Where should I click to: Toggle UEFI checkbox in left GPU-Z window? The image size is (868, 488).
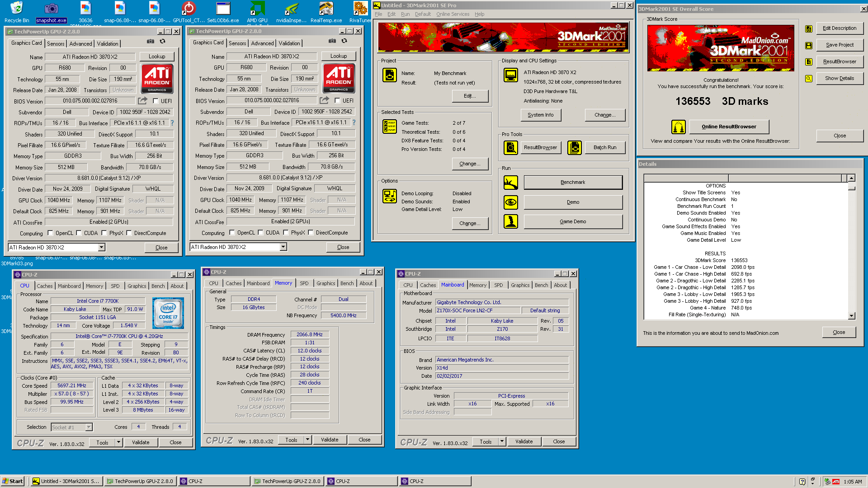coord(156,101)
